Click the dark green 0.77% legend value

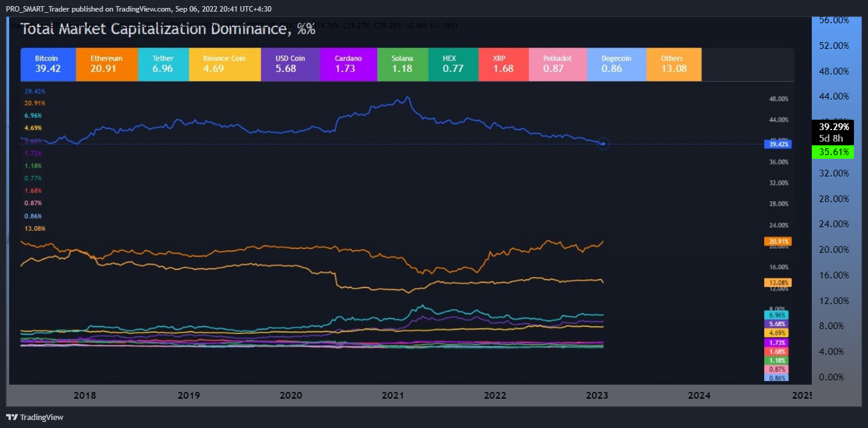click(33, 178)
